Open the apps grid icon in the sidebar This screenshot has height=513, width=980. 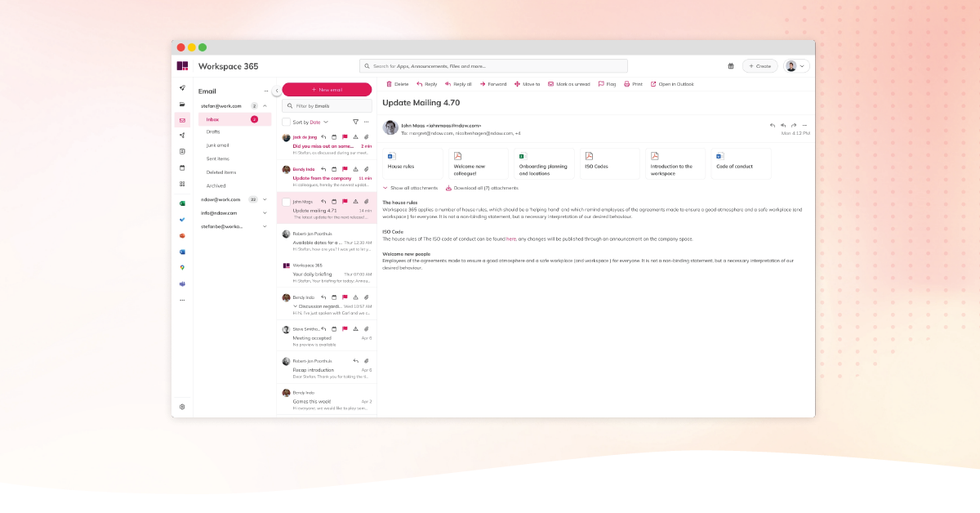click(x=182, y=184)
